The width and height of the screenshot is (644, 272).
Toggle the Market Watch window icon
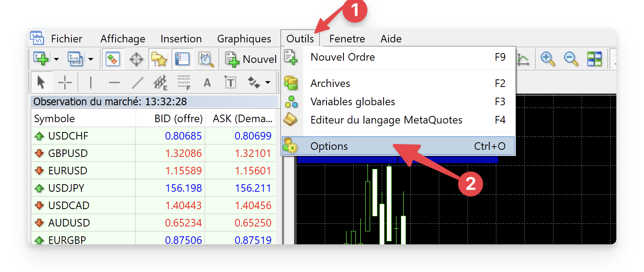tap(112, 59)
